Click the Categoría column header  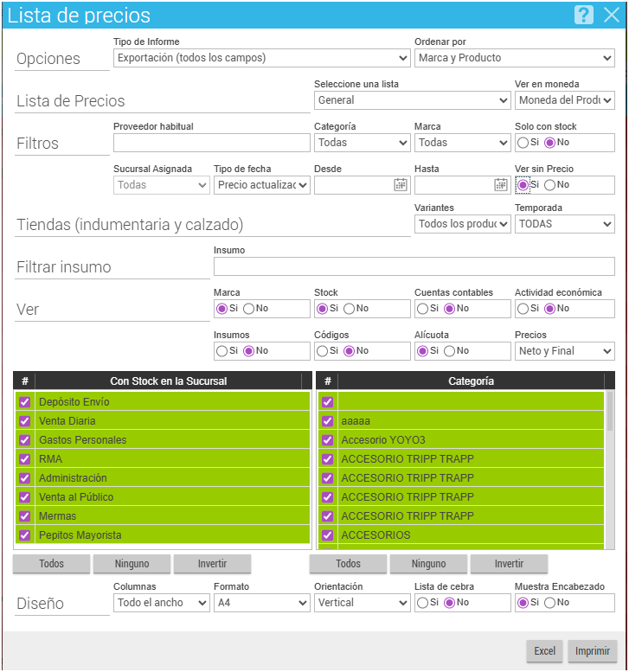pyautogui.click(x=472, y=381)
